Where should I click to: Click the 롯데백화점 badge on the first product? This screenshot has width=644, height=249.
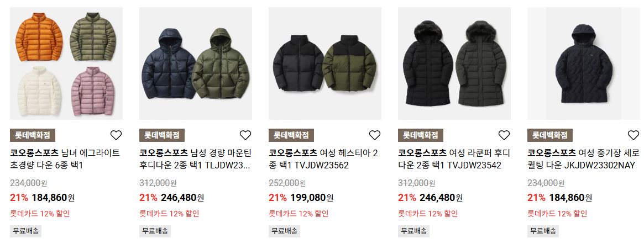(x=33, y=135)
